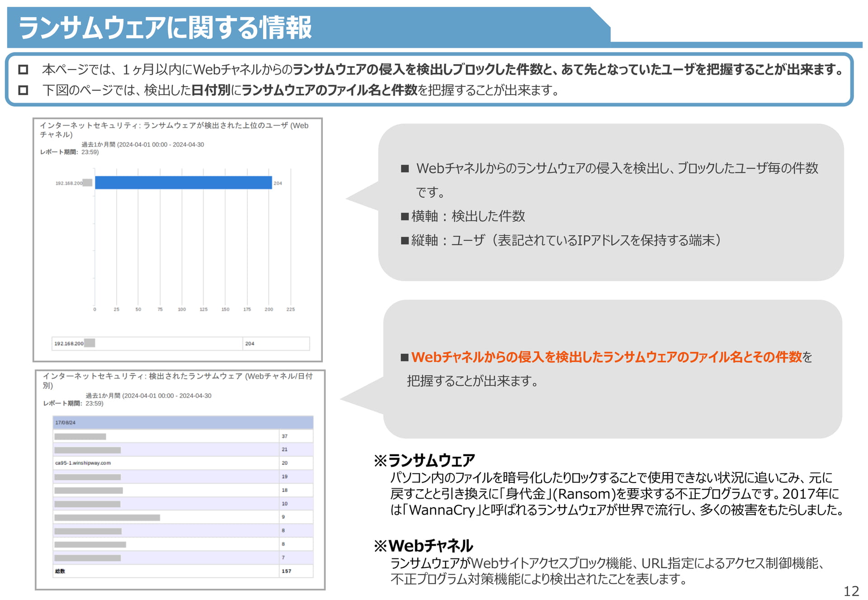Click the "192.168.200" label on the chart's vertical axis
This screenshot has width=868, height=600.
pos(69,183)
